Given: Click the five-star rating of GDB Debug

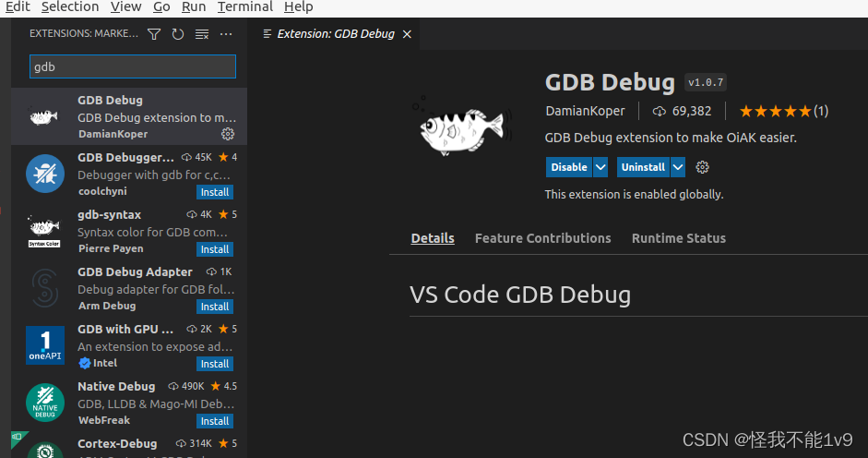Looking at the screenshot, I should [x=776, y=112].
